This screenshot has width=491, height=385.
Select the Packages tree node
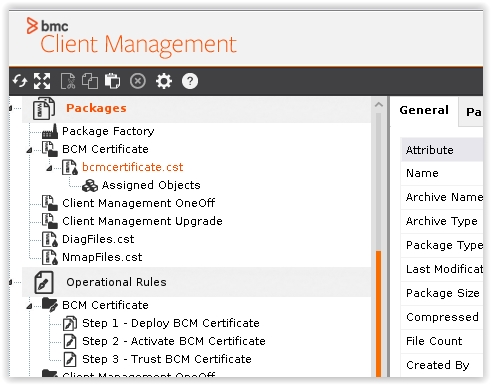96,108
